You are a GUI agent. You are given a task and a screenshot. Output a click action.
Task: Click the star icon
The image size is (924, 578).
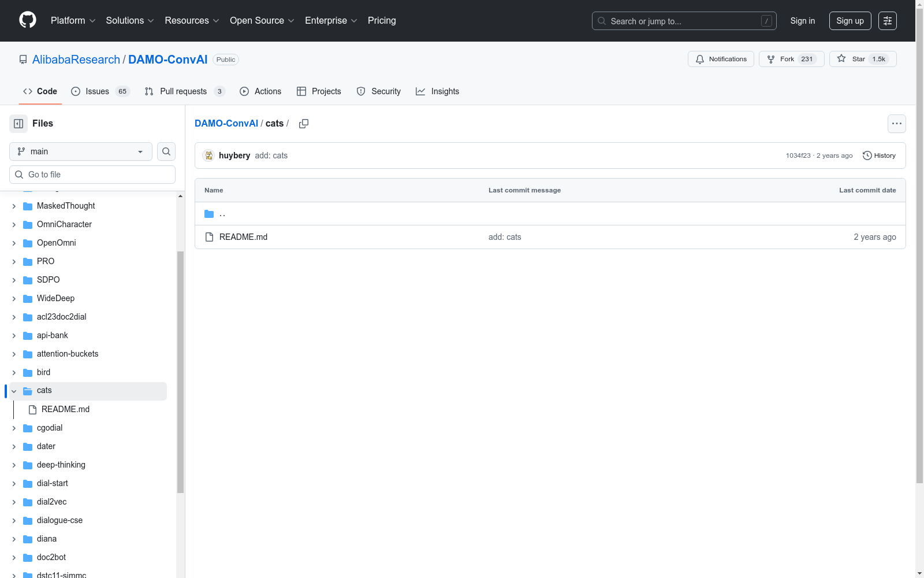pyautogui.click(x=841, y=59)
